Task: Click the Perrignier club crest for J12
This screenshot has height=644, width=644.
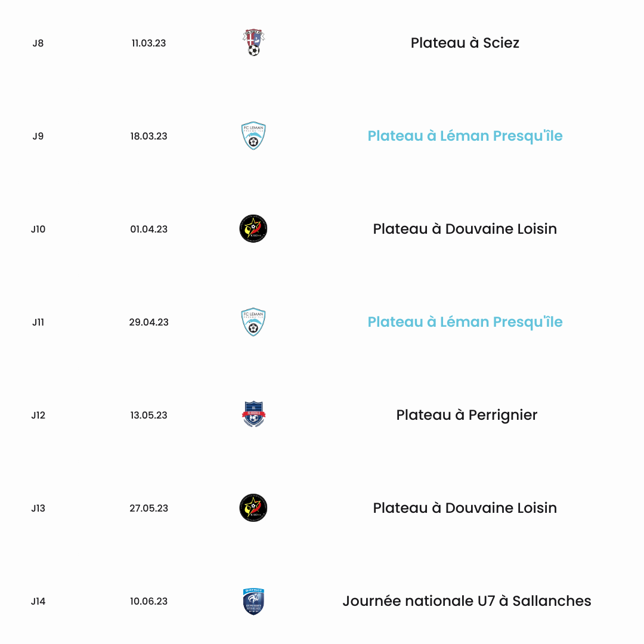Action: [253, 415]
